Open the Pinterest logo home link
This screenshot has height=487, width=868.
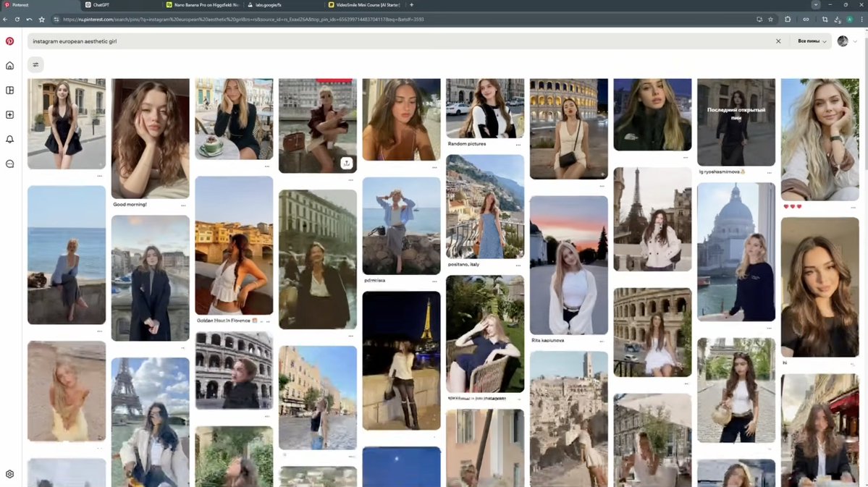(x=9, y=41)
